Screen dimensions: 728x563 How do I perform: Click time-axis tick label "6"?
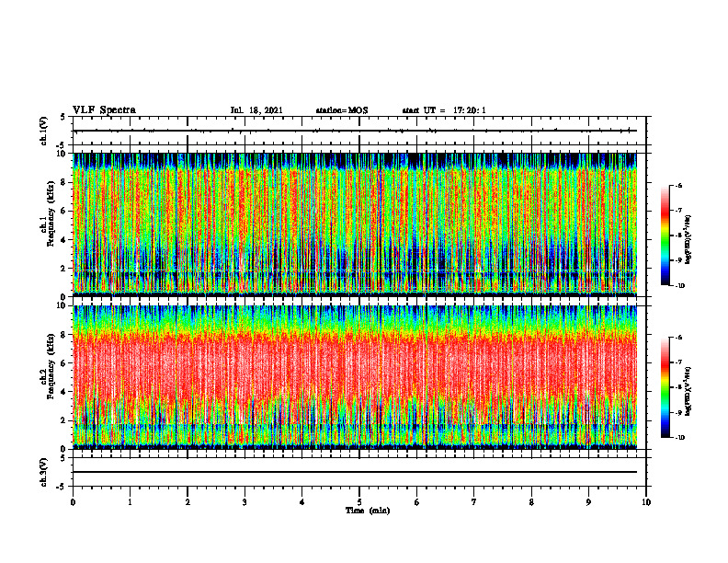[x=416, y=502]
